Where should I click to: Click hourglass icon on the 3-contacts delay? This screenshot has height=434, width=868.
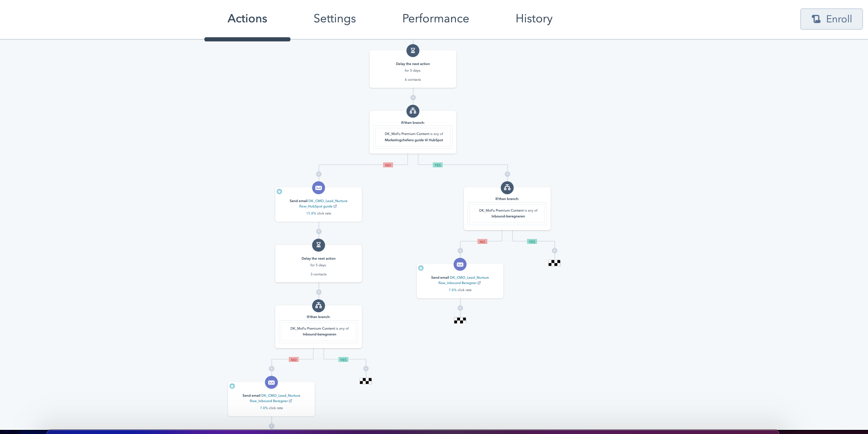[x=318, y=245]
